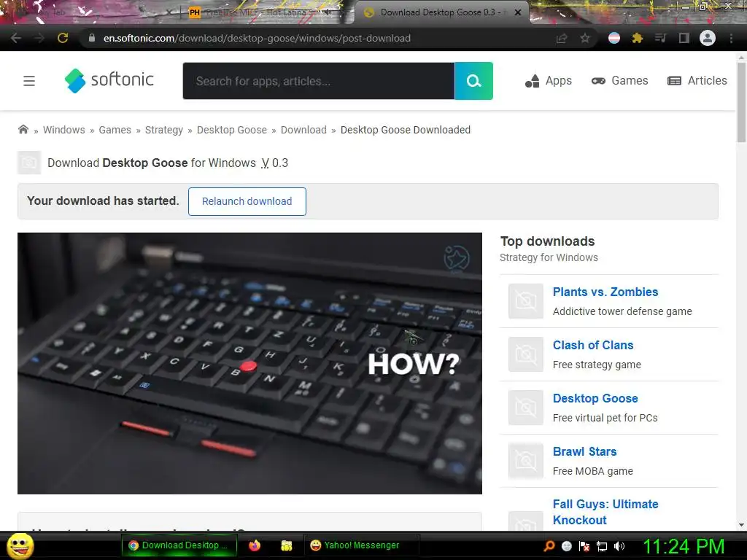Viewport: 747px width, 560px height.
Task: Click page vertical scrollbar thumb
Action: pyautogui.click(x=741, y=101)
